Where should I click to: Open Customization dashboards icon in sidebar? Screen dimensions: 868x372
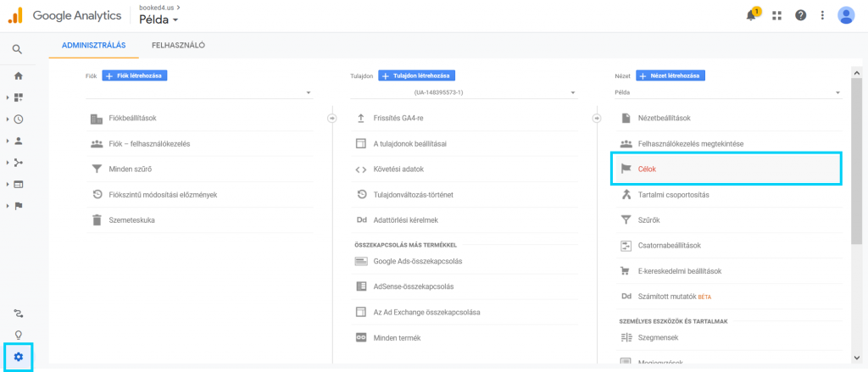[19, 97]
